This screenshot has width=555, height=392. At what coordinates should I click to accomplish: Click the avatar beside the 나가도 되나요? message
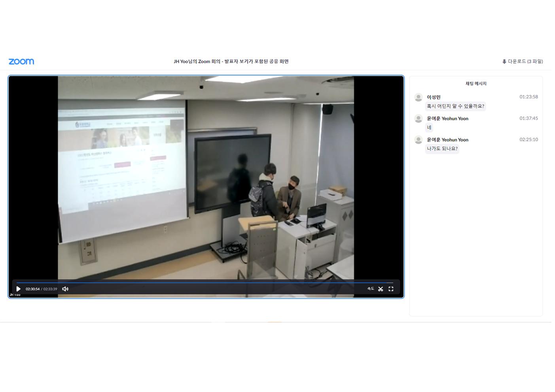pyautogui.click(x=418, y=140)
